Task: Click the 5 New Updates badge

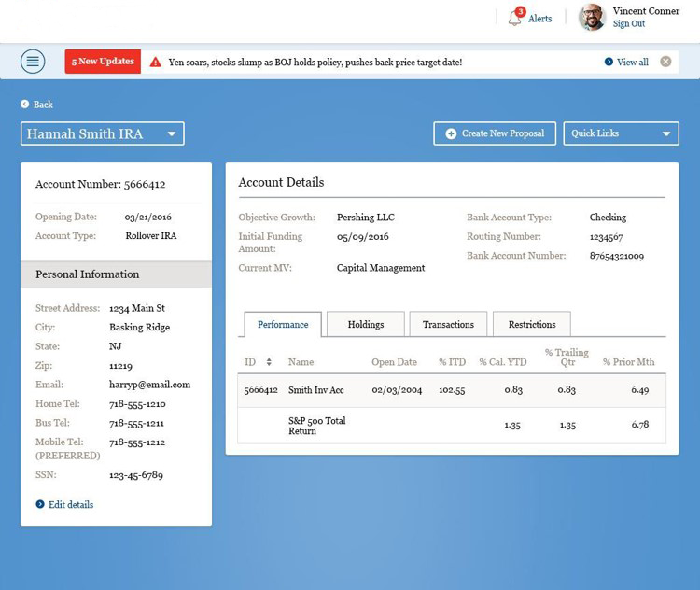Action: coord(103,62)
